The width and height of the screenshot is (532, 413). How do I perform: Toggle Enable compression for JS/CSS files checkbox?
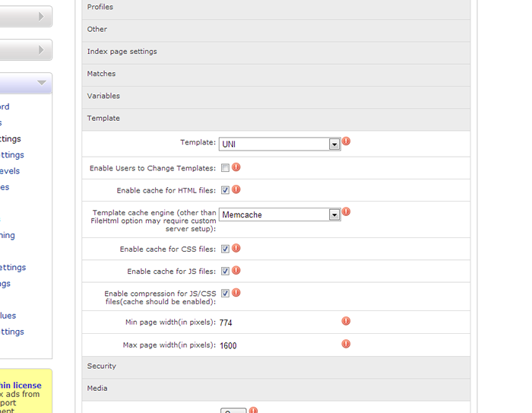tap(225, 294)
